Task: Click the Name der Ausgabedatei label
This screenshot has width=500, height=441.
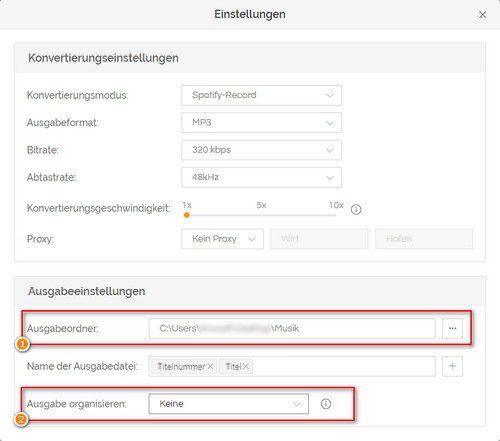Action: pos(82,366)
